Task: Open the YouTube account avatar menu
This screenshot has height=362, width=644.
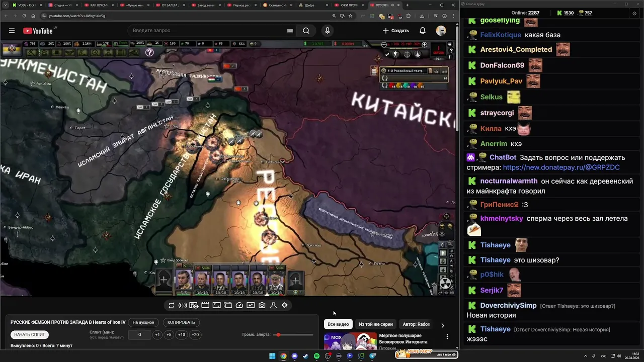Action: 441,31
